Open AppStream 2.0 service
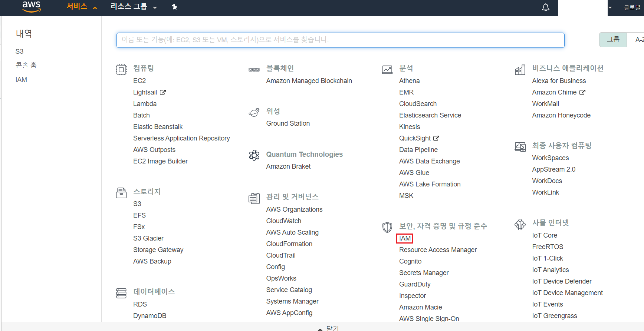 (x=553, y=169)
